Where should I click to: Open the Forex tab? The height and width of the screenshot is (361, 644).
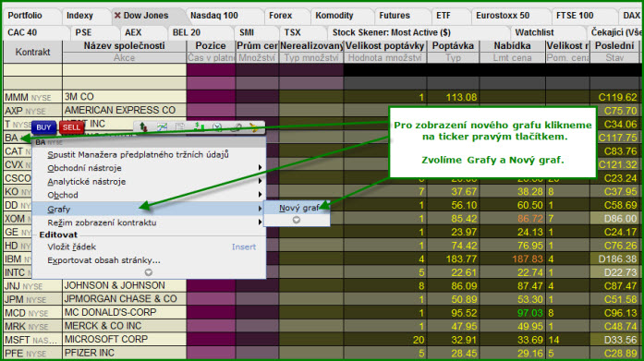281,16
